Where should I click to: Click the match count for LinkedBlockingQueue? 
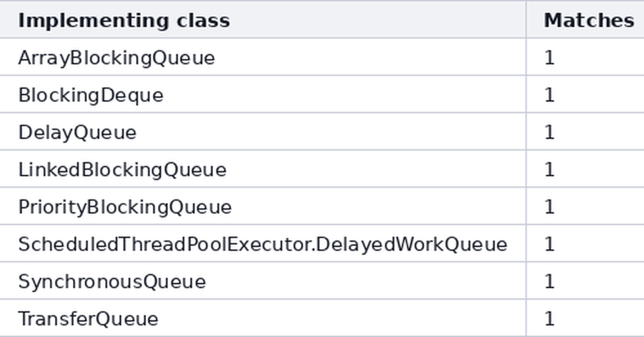click(x=549, y=170)
